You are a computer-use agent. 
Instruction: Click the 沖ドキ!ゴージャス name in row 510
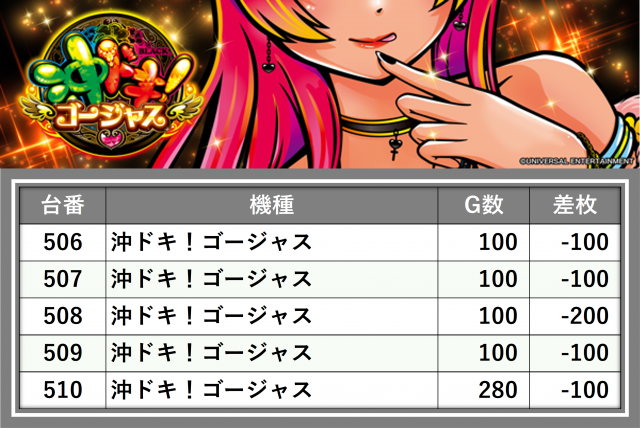pyautogui.click(x=211, y=390)
